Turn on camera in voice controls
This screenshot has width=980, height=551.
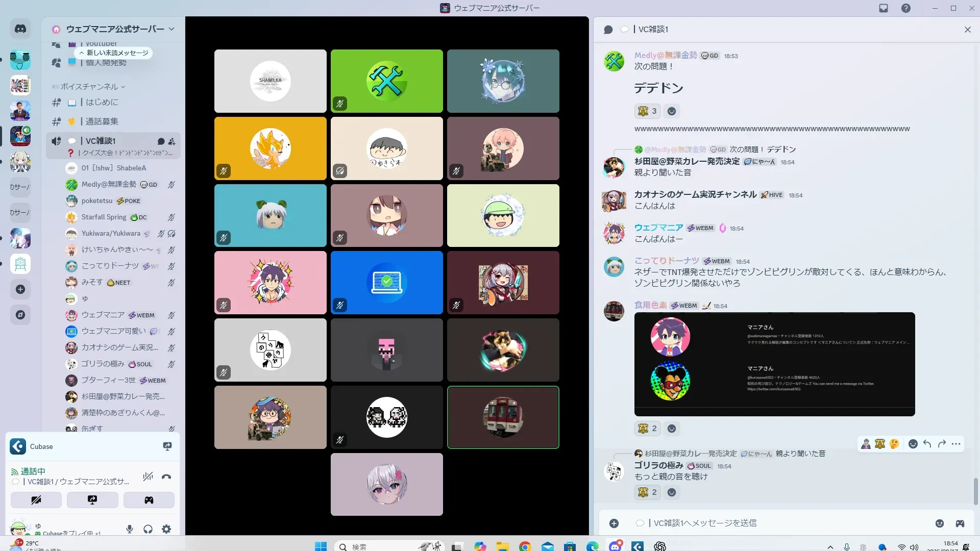pos(36,500)
